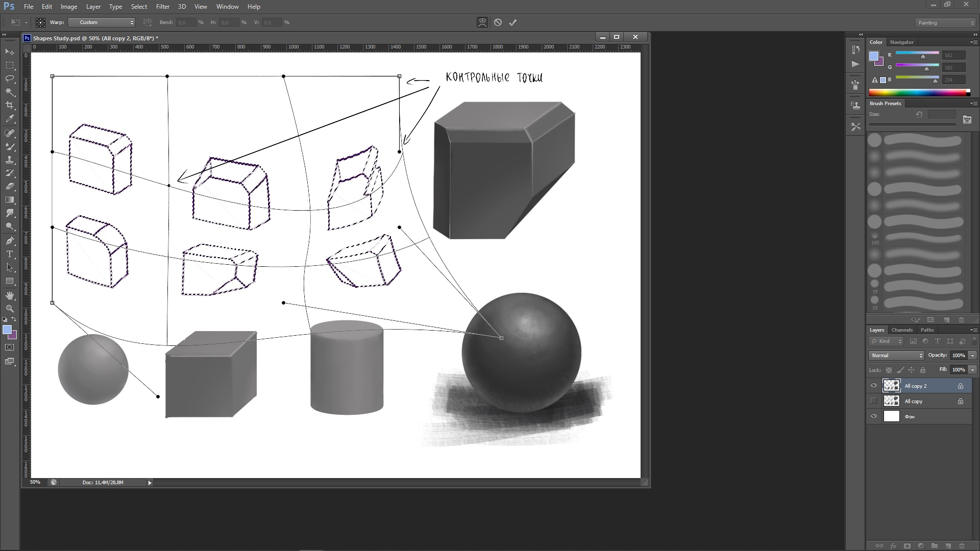The height and width of the screenshot is (551, 980).
Task: Select the Hand tool
Action: click(10, 296)
